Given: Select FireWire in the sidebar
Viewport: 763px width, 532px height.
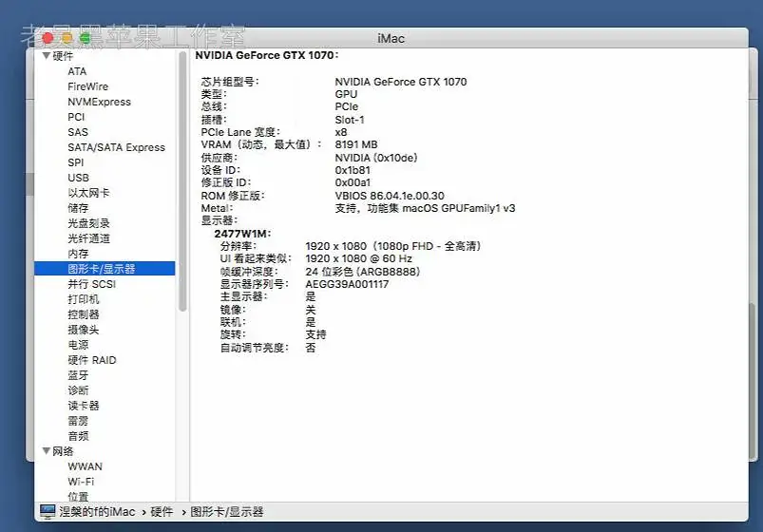Looking at the screenshot, I should point(87,86).
